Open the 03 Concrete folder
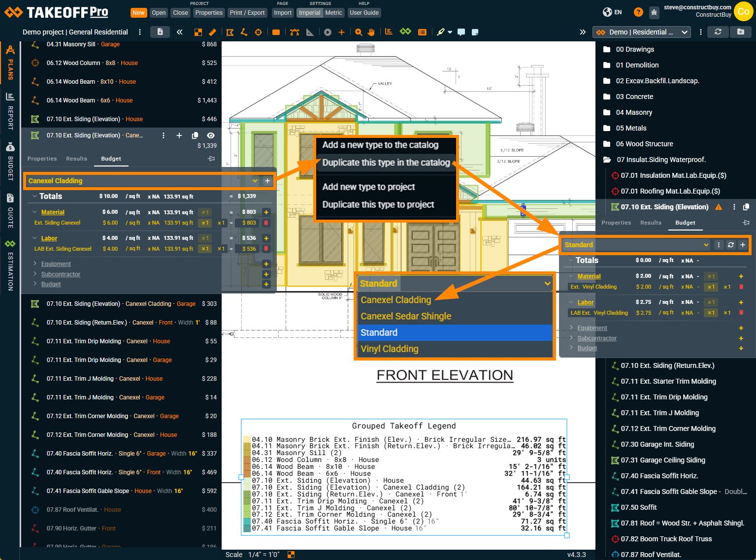 tap(634, 97)
